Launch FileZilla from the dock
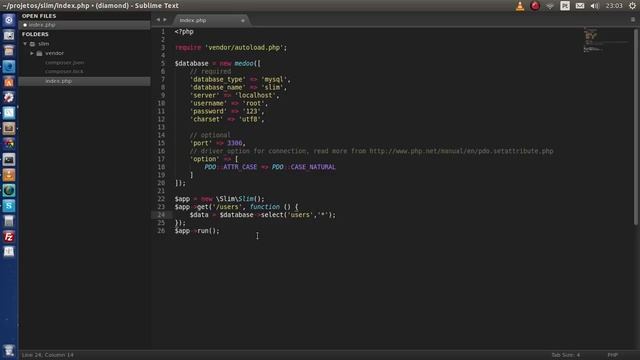The height and width of the screenshot is (360, 640). coord(9,236)
